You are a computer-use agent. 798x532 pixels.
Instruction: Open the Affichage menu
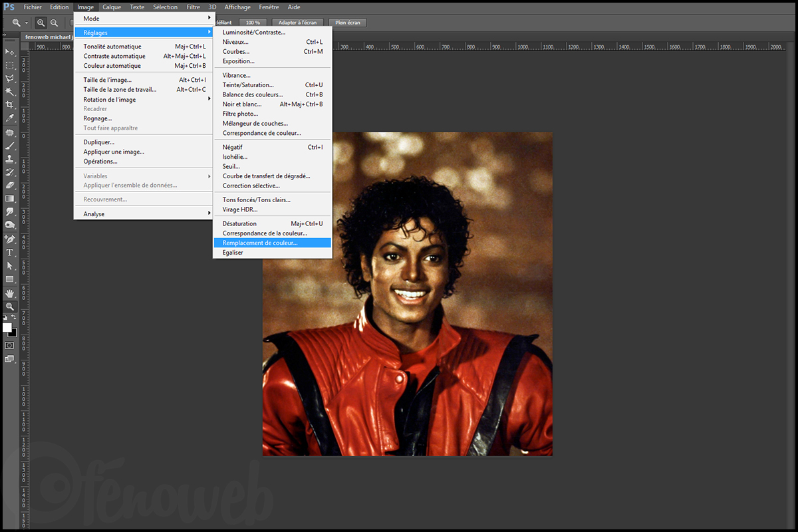click(x=238, y=7)
